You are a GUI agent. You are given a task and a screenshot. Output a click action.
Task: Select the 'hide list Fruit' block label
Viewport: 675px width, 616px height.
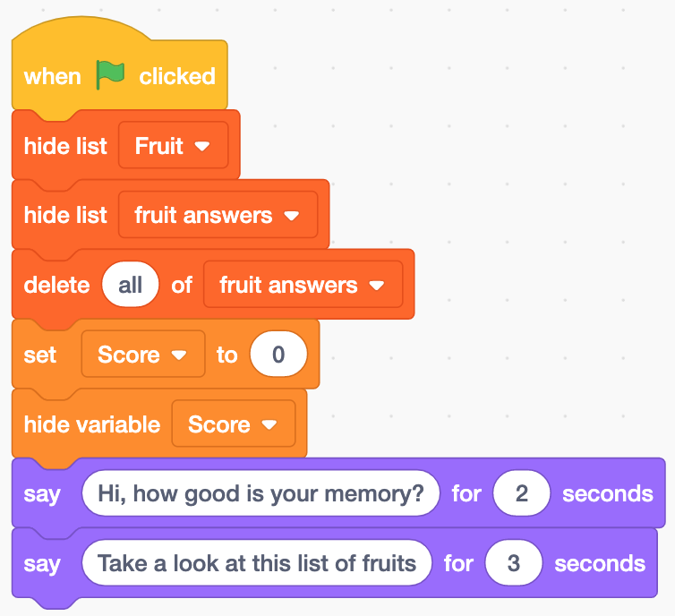pyautogui.click(x=65, y=146)
